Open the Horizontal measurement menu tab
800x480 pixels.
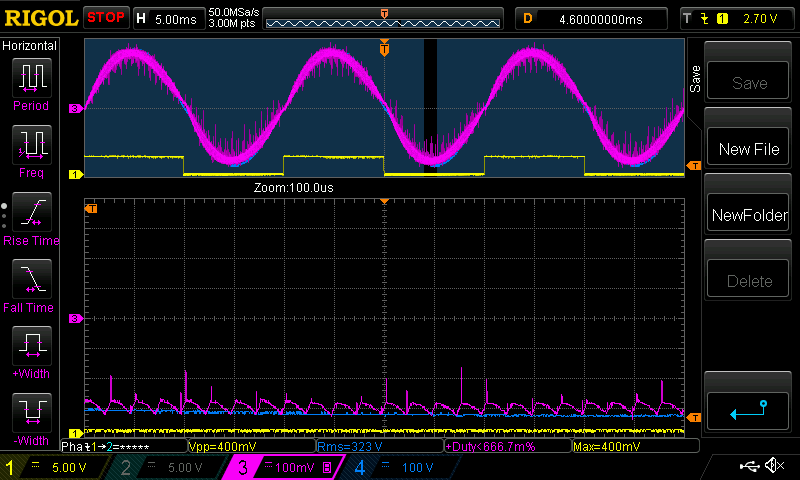30,46
